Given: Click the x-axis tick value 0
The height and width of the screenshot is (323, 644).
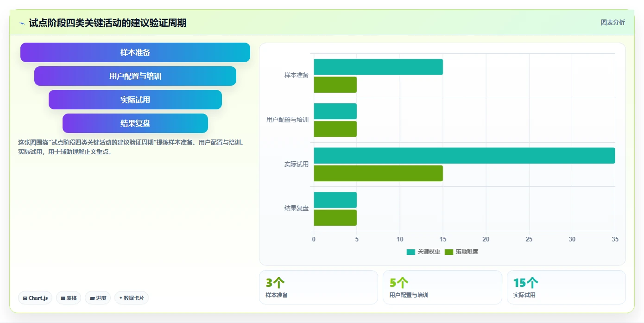Looking at the screenshot, I should 314,239.
